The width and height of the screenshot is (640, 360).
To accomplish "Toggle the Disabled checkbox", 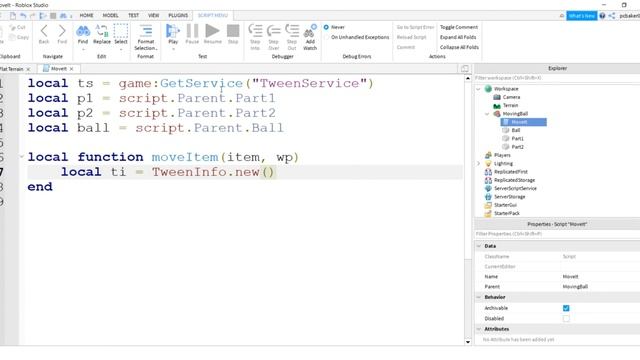I will [x=566, y=318].
